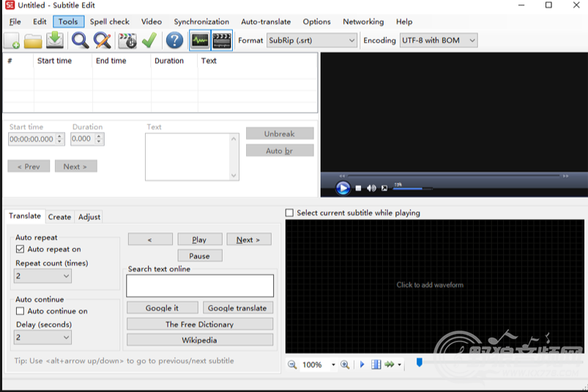
Task: Switch to the Create tab
Action: [59, 217]
